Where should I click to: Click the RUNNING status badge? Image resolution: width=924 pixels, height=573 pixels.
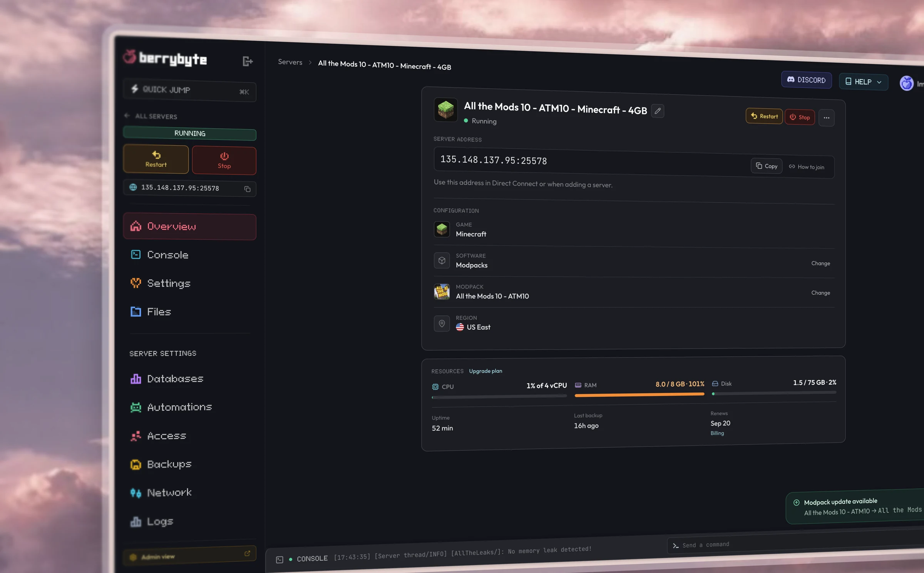190,133
